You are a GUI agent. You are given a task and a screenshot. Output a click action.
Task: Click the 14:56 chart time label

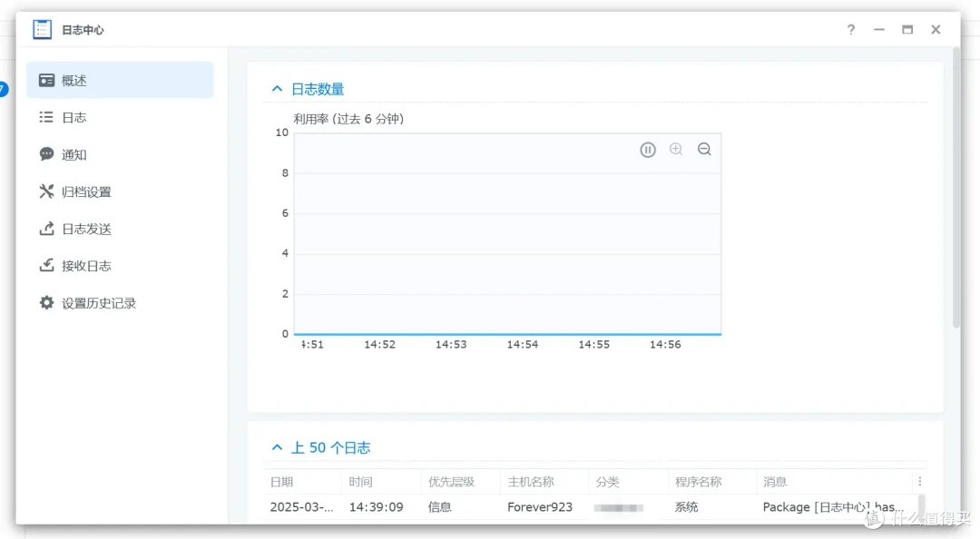point(665,345)
